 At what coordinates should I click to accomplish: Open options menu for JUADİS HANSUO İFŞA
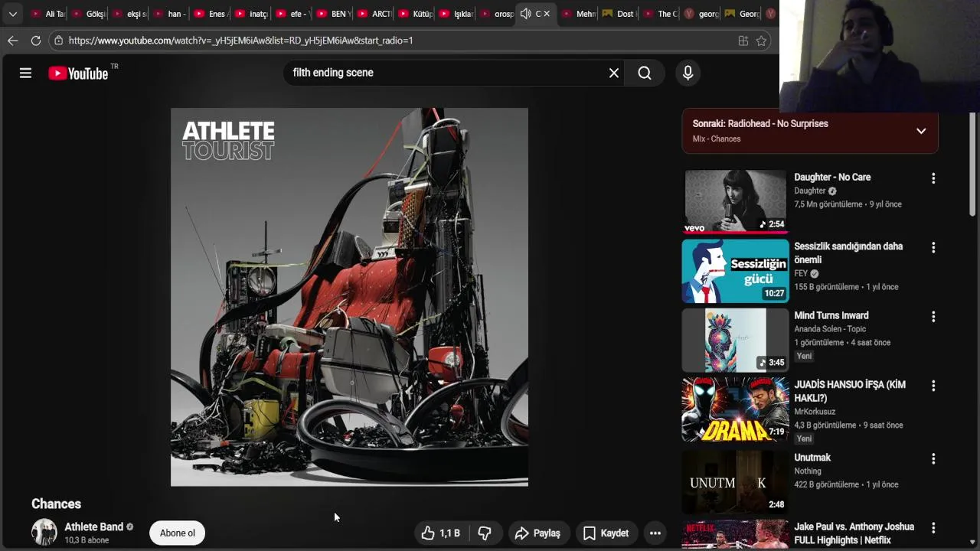point(933,386)
